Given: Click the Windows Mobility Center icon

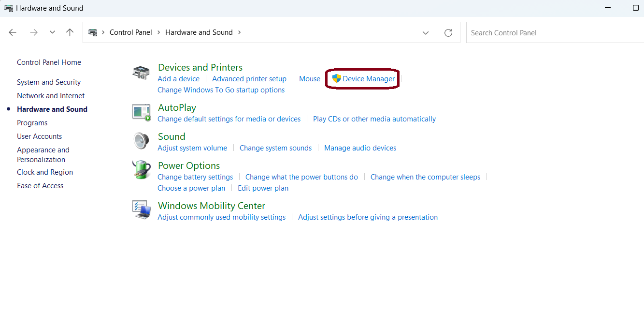Looking at the screenshot, I should pyautogui.click(x=141, y=210).
